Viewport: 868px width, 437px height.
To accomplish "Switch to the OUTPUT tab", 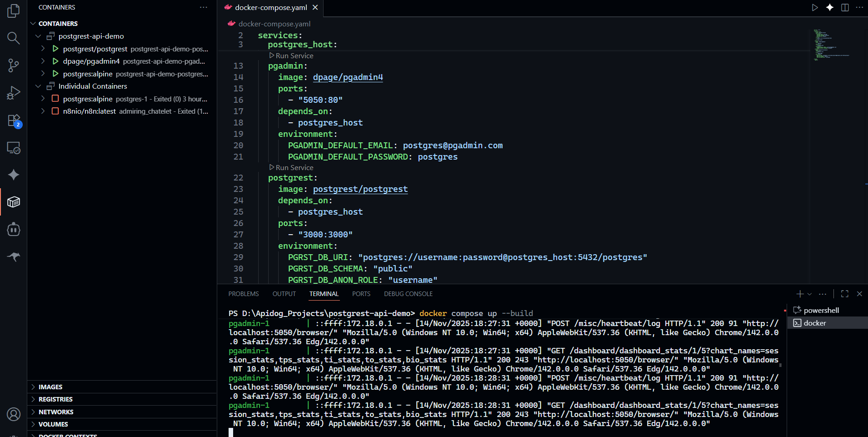I will tap(284, 294).
